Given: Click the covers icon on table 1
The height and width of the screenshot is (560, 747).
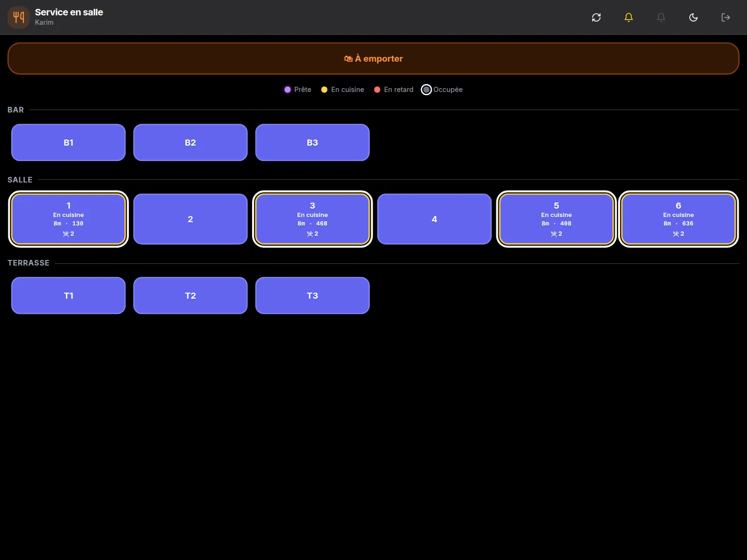Looking at the screenshot, I should click(66, 234).
